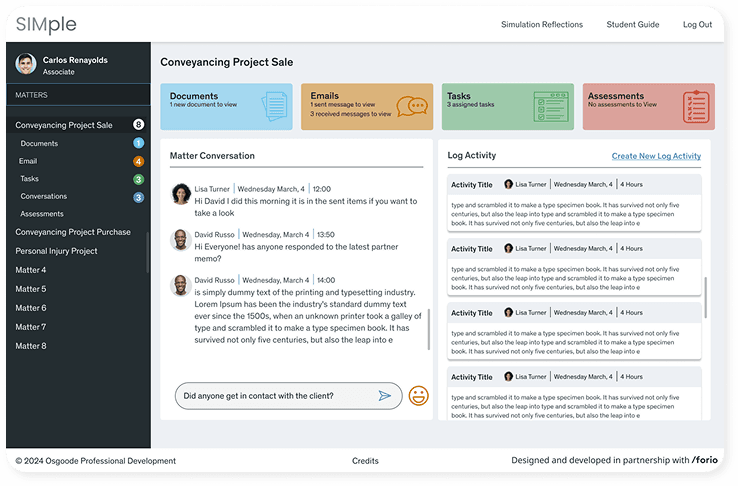Click Lisa Turner's avatar in Matter Conversation
The width and height of the screenshot is (738, 486).
click(181, 194)
